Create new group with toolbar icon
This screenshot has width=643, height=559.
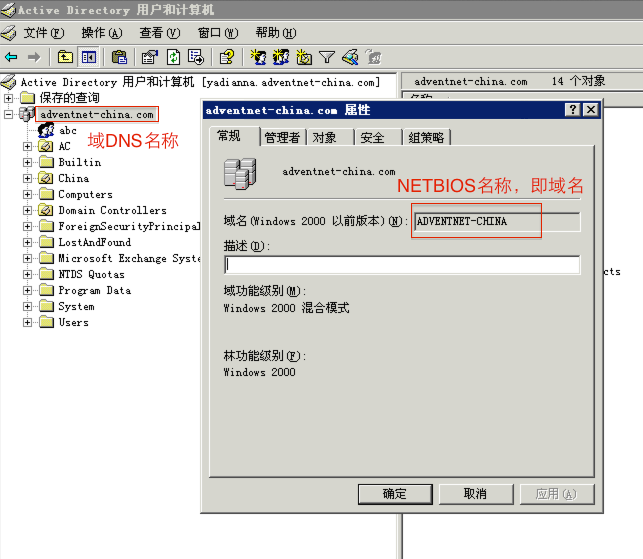point(281,57)
